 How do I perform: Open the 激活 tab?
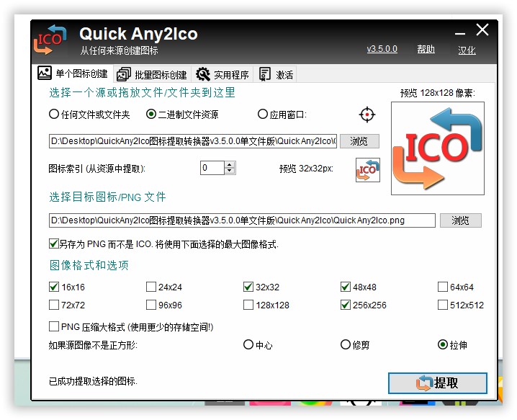coord(275,75)
